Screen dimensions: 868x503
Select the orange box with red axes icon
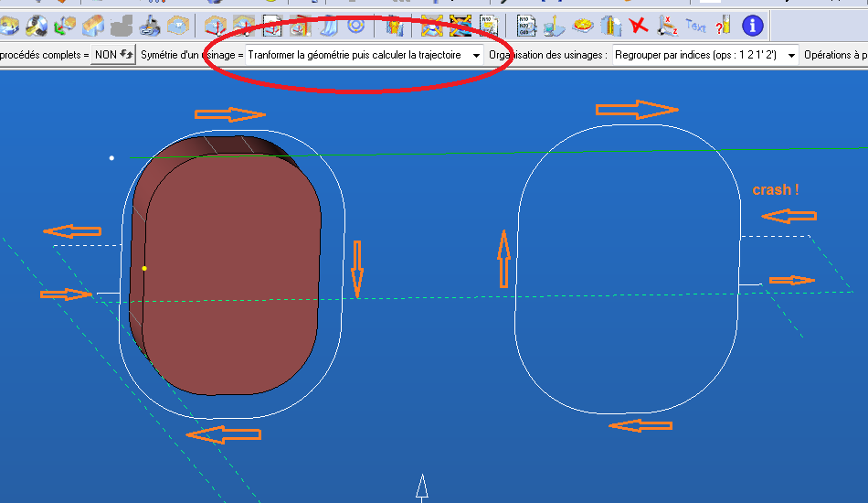tap(216, 26)
